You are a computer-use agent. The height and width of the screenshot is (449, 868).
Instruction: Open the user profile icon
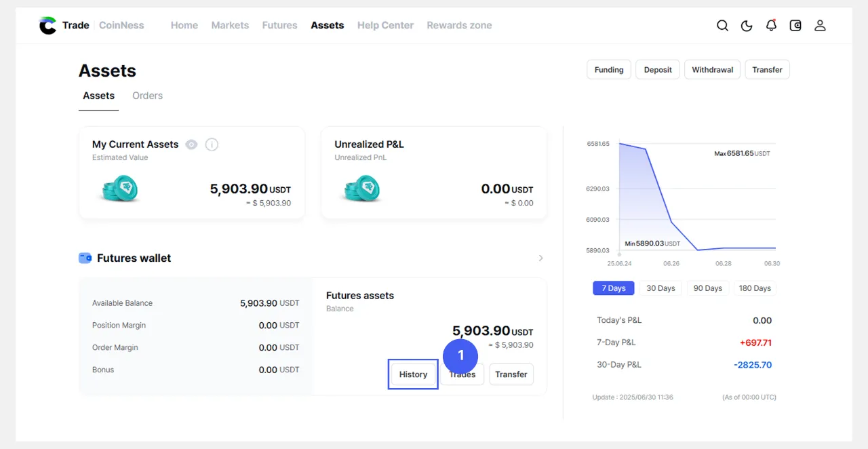point(820,26)
